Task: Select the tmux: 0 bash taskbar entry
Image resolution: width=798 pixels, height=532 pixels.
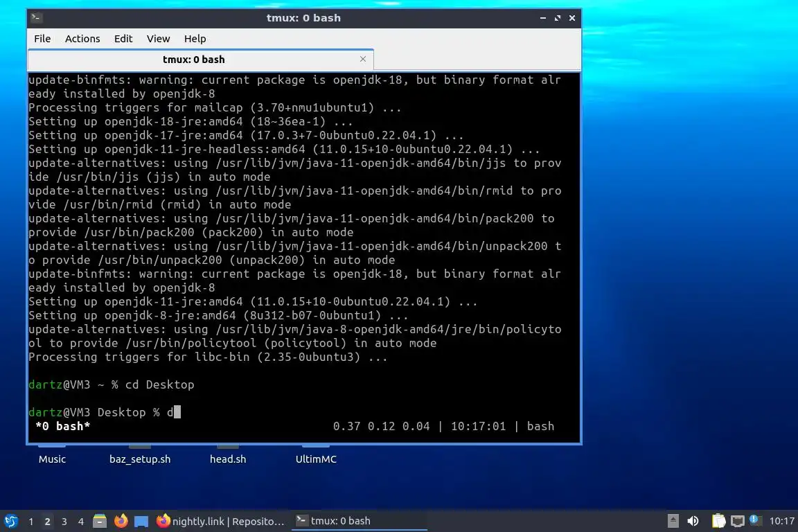Action: [x=359, y=521]
